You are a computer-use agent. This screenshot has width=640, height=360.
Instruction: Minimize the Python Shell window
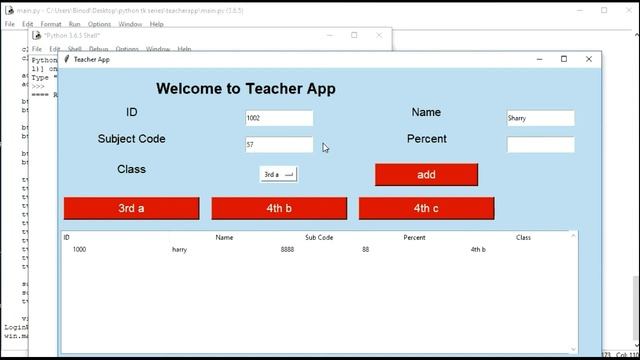click(x=330, y=35)
